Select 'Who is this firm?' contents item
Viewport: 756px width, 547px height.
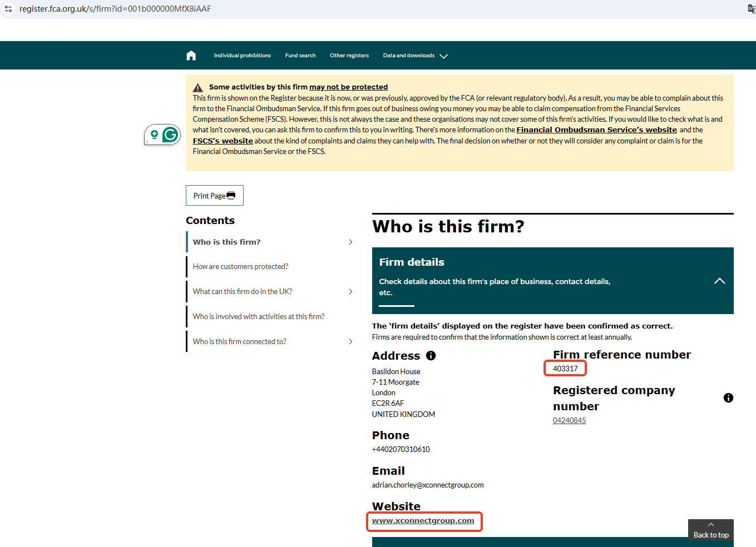[226, 242]
